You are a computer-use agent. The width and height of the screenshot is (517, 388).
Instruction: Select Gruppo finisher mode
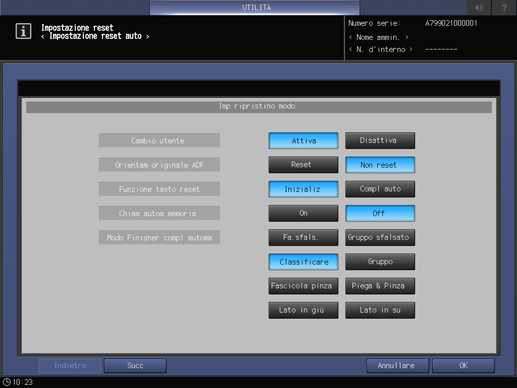tap(380, 262)
